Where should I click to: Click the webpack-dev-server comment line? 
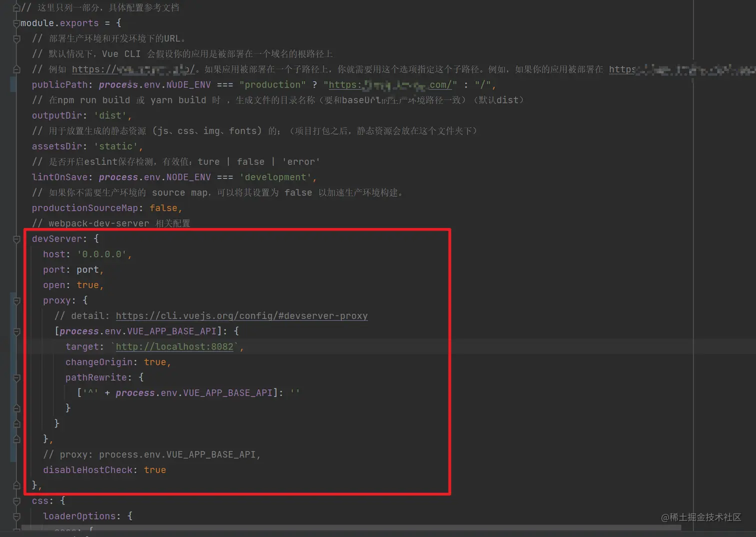111,223
